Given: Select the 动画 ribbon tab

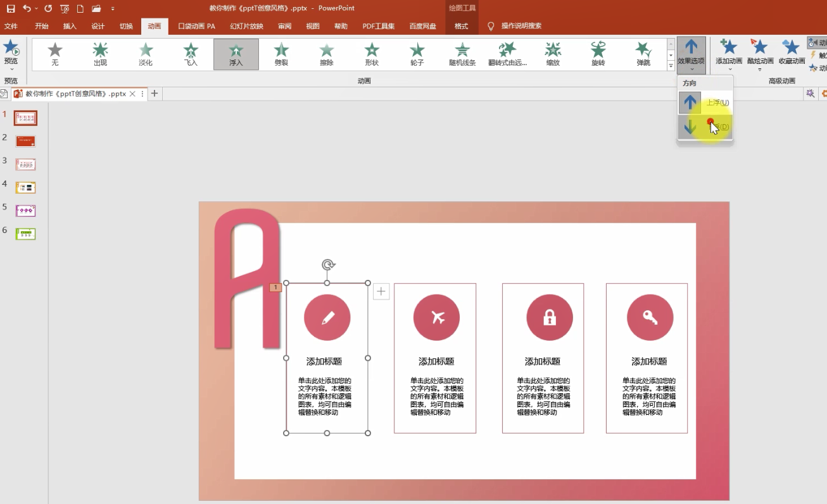Looking at the screenshot, I should (x=155, y=26).
